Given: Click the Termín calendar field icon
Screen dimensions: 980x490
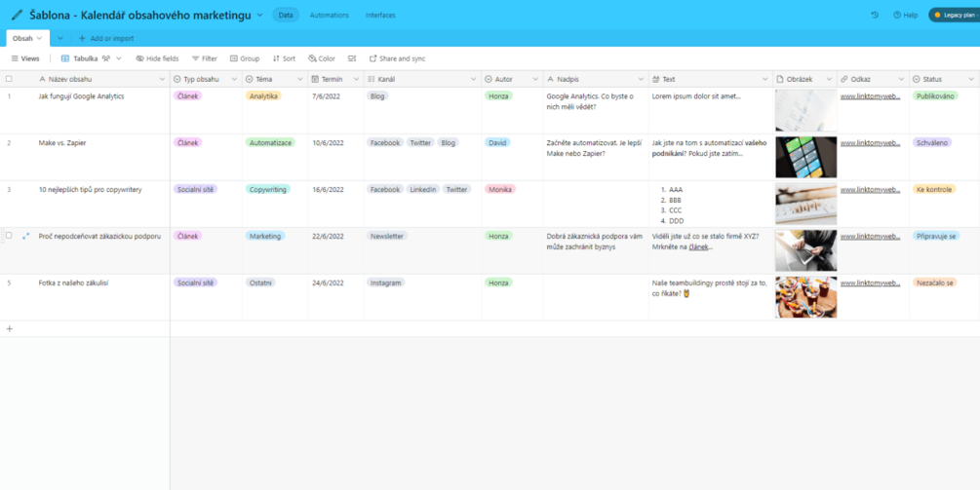Looking at the screenshot, I should click(x=316, y=79).
